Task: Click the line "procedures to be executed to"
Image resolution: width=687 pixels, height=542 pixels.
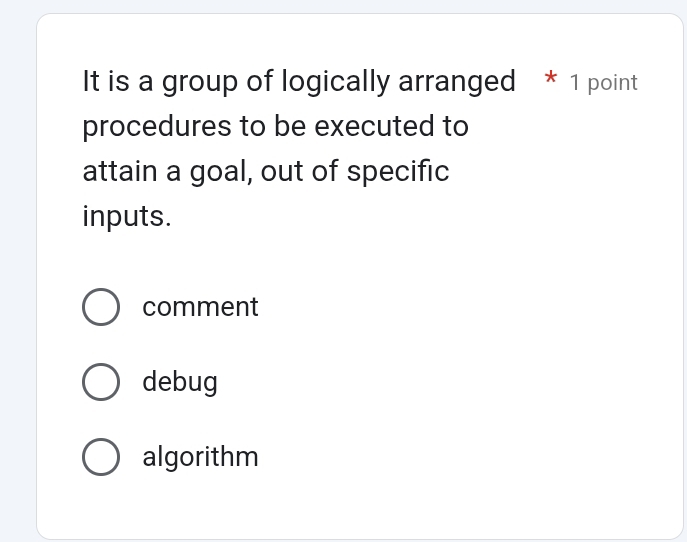Action: [275, 126]
